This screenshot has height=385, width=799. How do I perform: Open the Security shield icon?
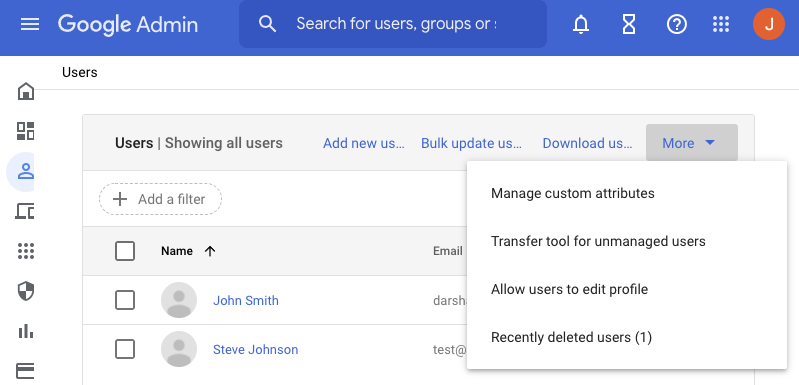pos(25,291)
